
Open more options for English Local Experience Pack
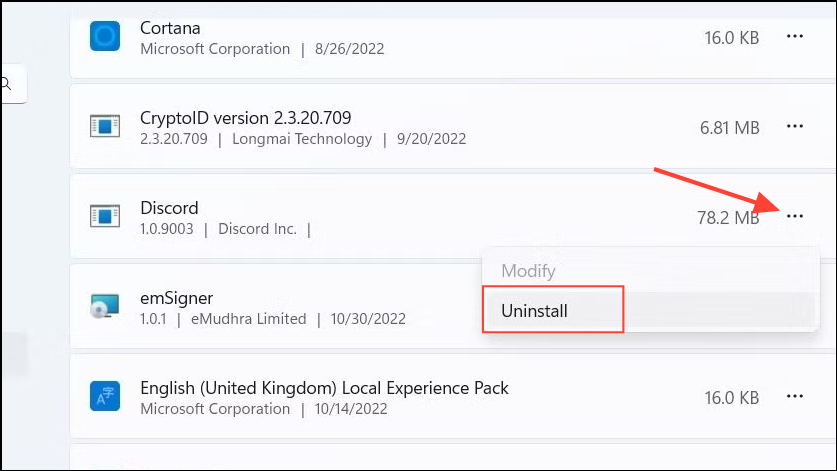[x=795, y=396]
